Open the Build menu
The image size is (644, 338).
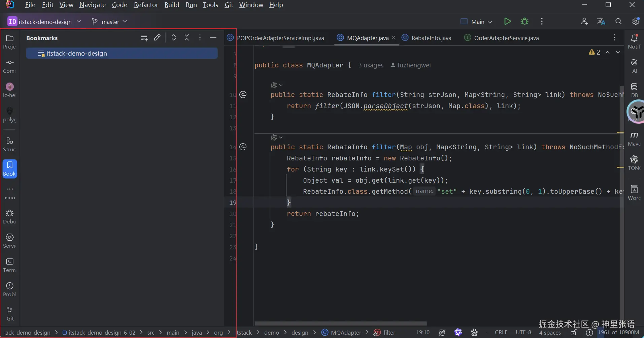click(x=172, y=5)
